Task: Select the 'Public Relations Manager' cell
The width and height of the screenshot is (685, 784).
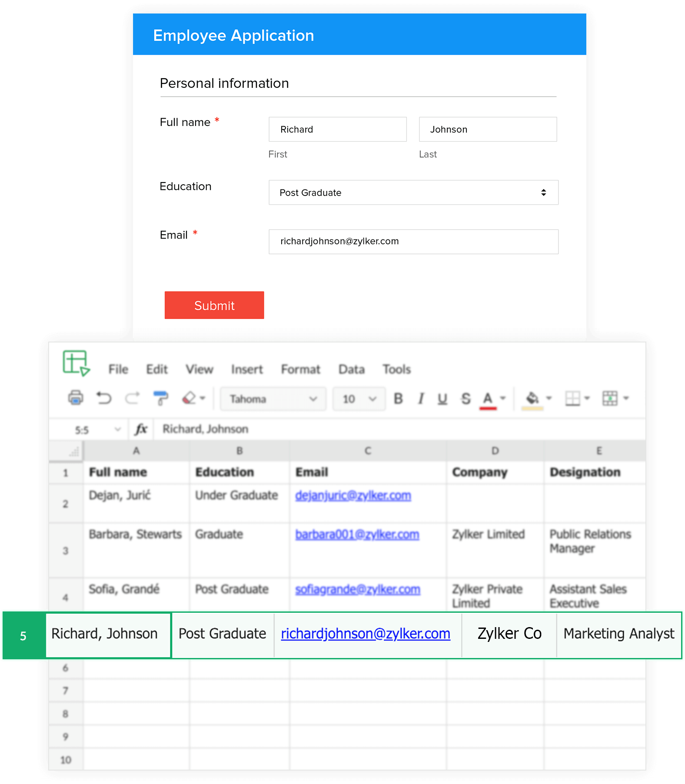Action: pyautogui.click(x=595, y=550)
